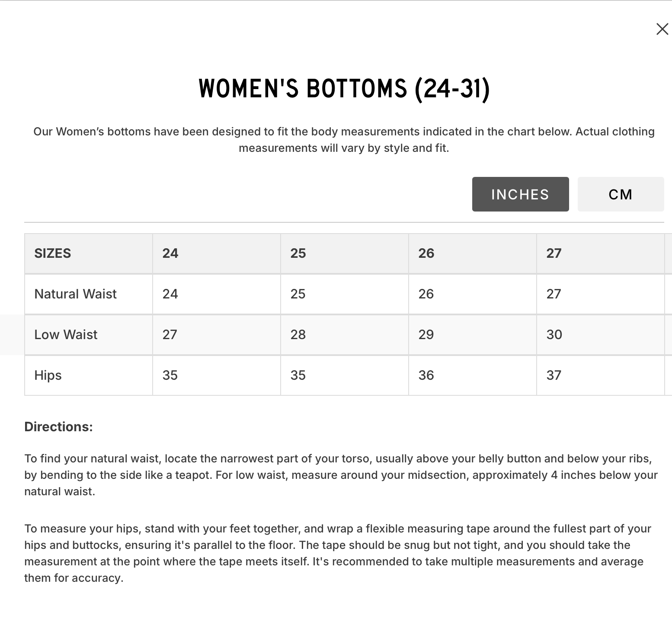Select the INCHES unit button
Viewport: 672px width, 622px height.
click(x=520, y=194)
